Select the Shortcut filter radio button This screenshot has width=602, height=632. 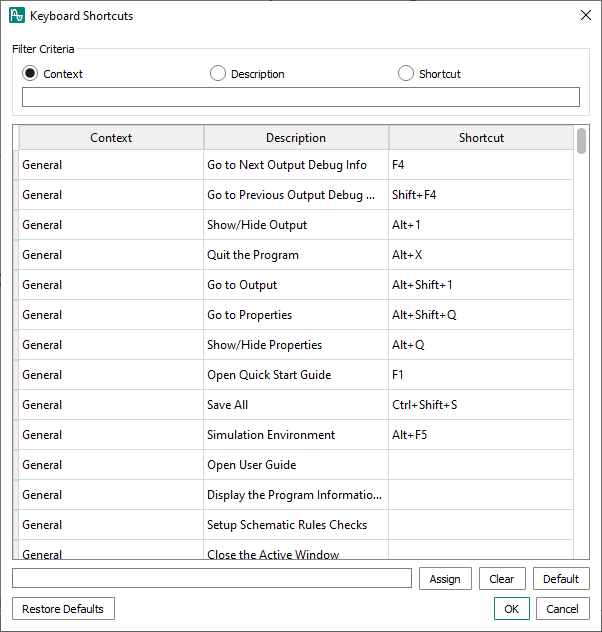tap(405, 73)
